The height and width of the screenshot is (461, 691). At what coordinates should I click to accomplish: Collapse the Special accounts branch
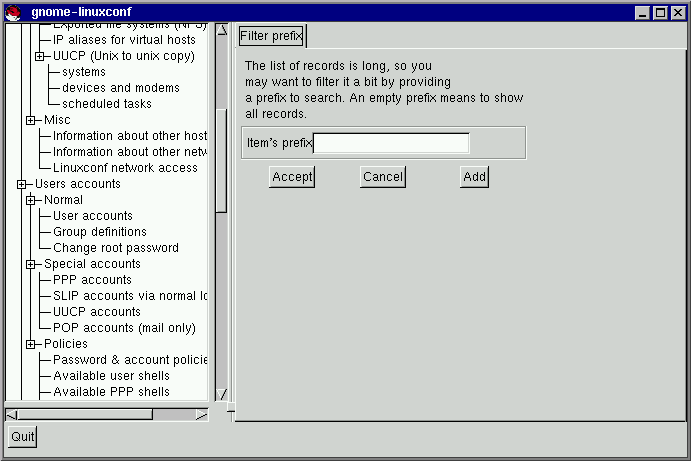pos(31,264)
